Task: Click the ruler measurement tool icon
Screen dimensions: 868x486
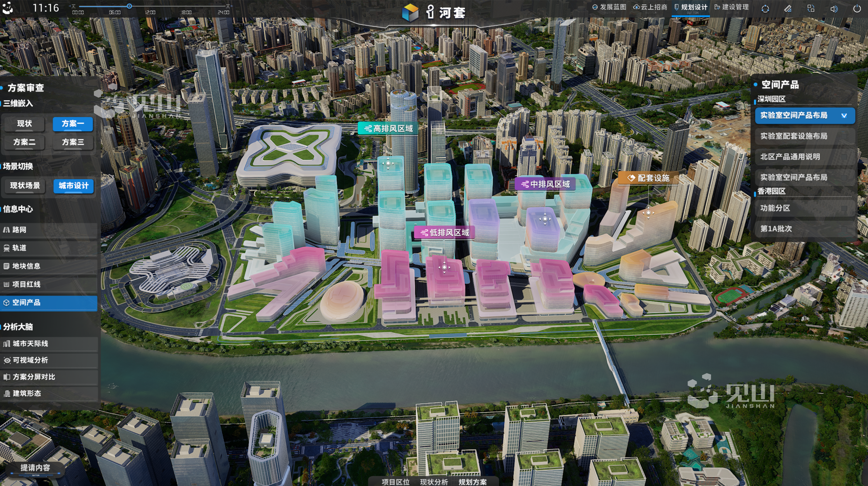Action: (x=788, y=9)
